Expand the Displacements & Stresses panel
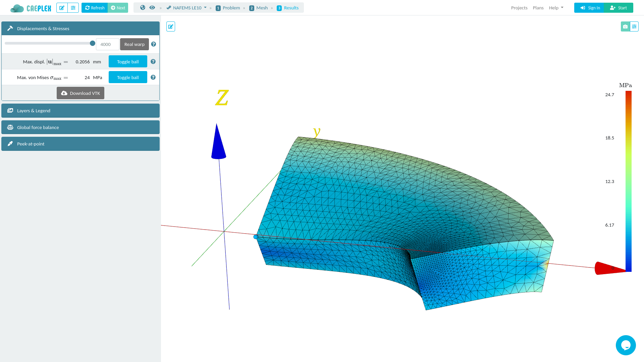The image size is (644, 362). click(x=80, y=28)
